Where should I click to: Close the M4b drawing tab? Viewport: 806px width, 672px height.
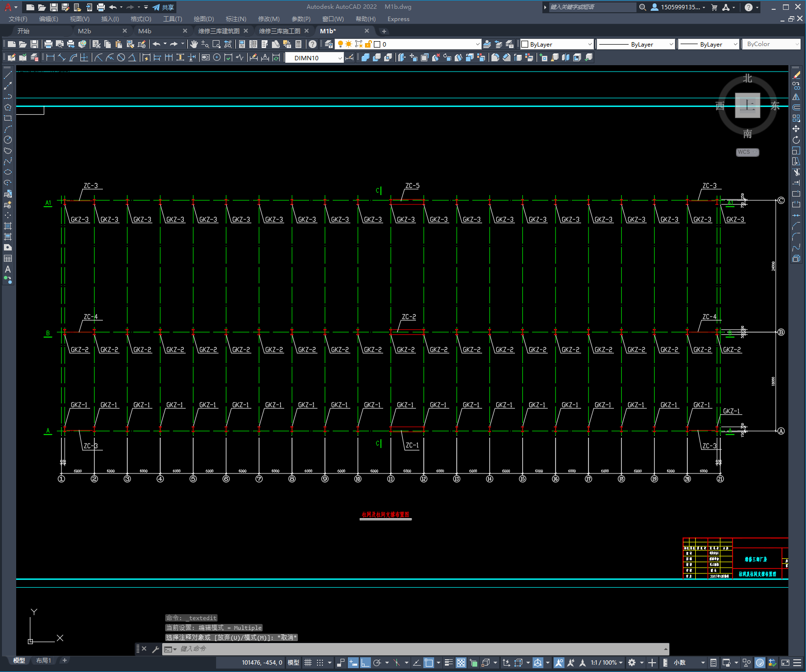pyautogui.click(x=185, y=31)
